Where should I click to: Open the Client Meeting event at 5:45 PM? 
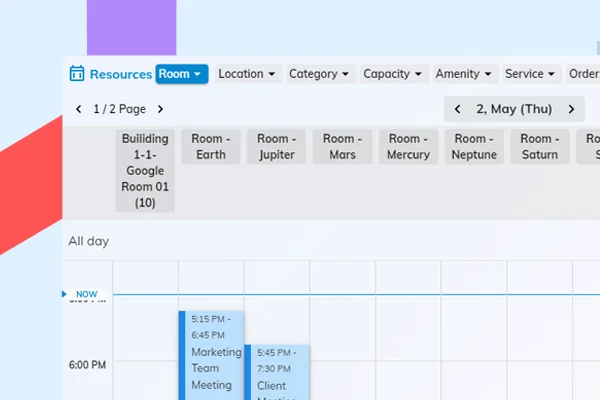click(280, 375)
